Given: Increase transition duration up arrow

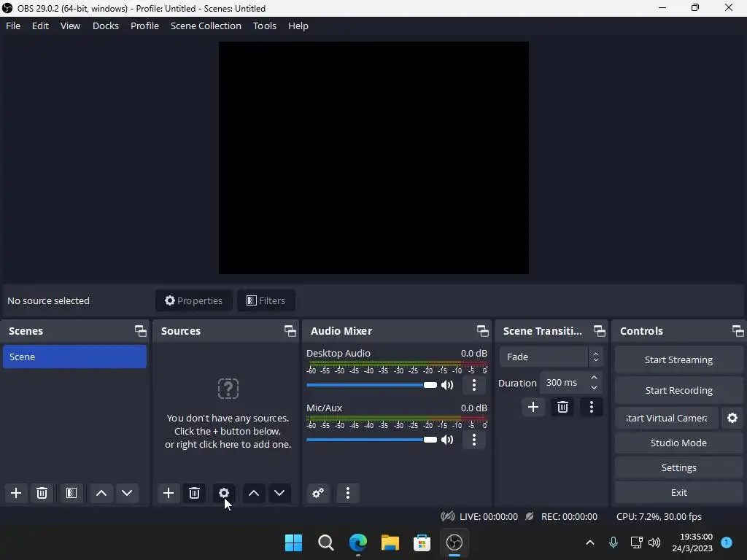Looking at the screenshot, I should click(x=594, y=378).
